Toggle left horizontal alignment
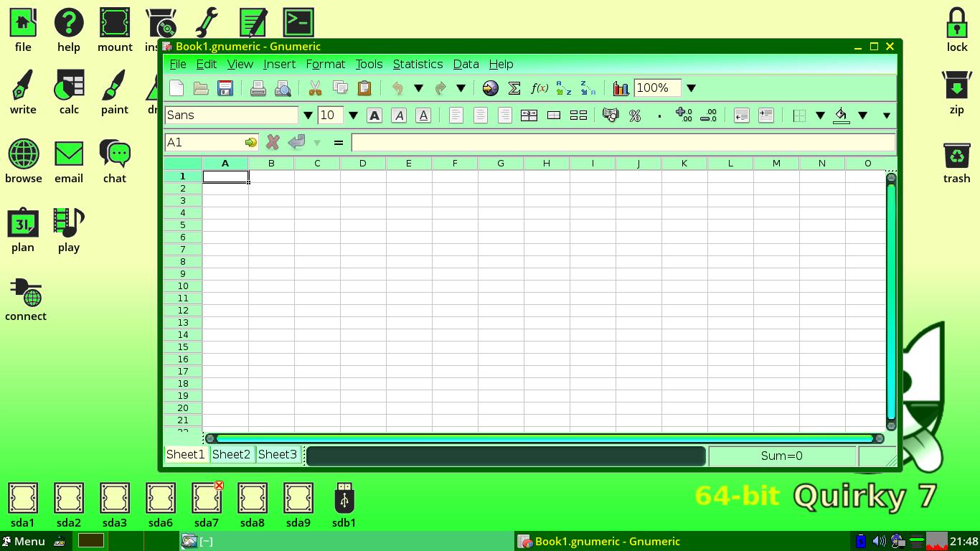 [456, 116]
